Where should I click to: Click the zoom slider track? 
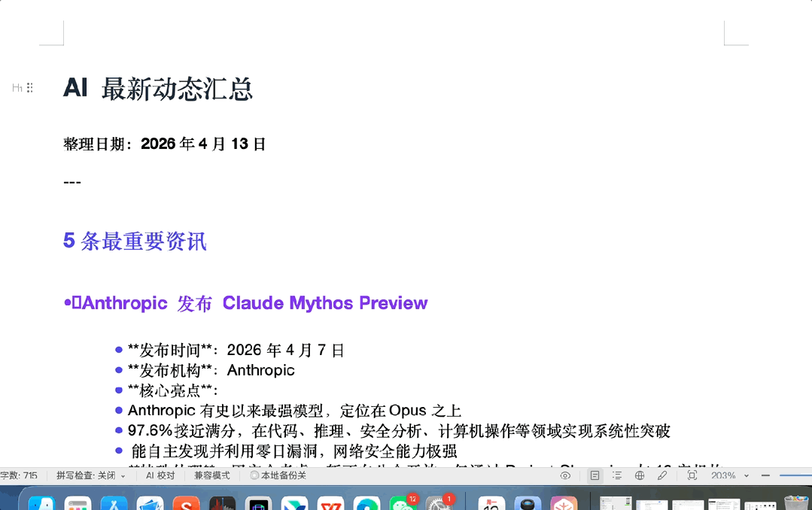click(x=796, y=475)
